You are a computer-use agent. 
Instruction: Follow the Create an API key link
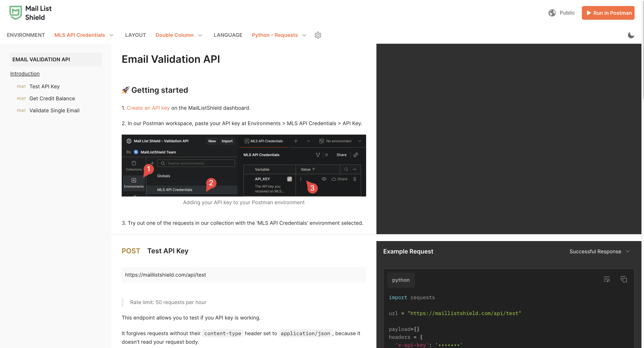pyautogui.click(x=148, y=108)
